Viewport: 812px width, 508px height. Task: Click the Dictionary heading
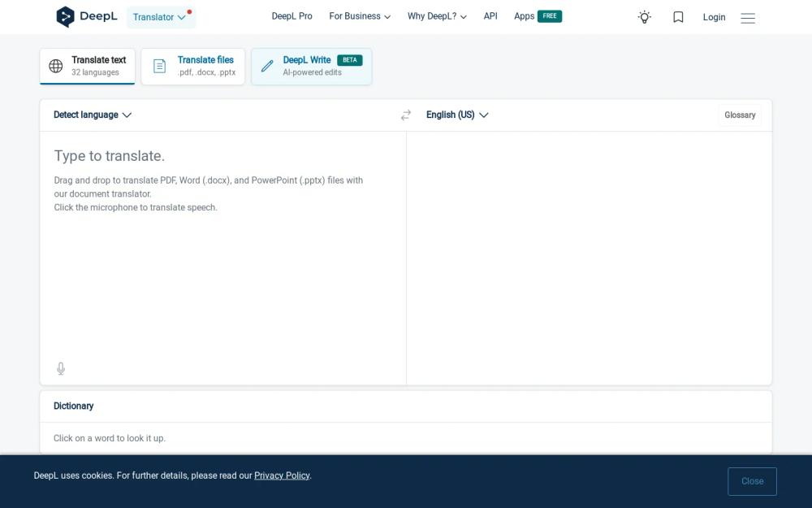tap(74, 406)
